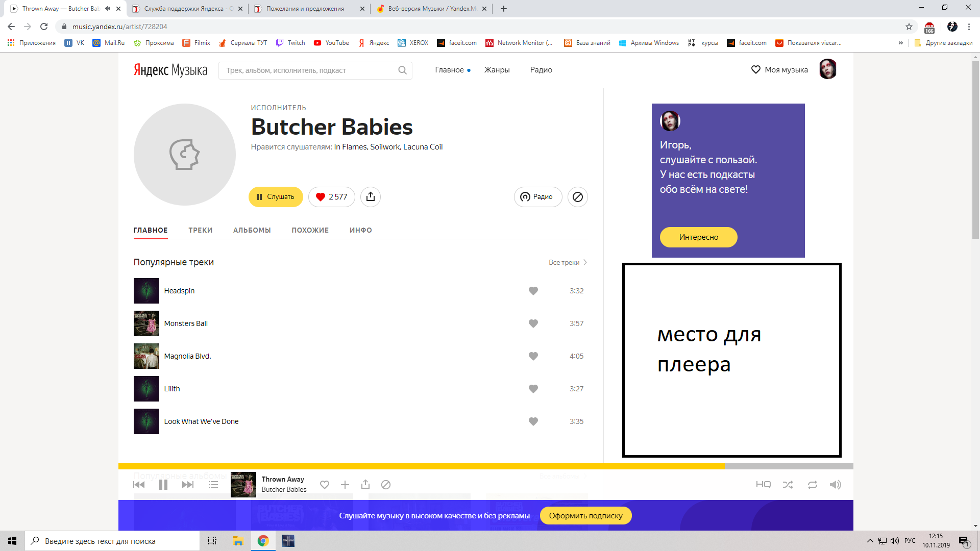The width and height of the screenshot is (980, 551).
Task: Click the Интересно button in the banner
Action: 699,237
